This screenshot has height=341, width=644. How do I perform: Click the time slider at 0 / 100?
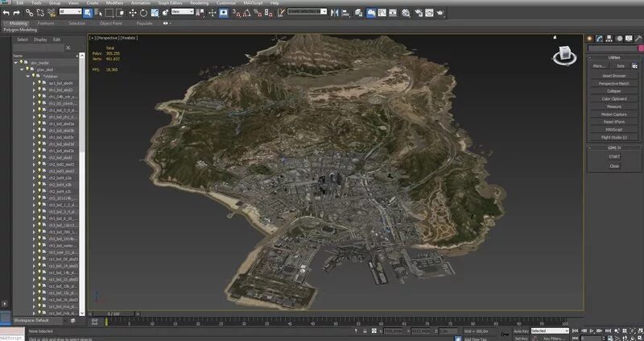point(115,313)
